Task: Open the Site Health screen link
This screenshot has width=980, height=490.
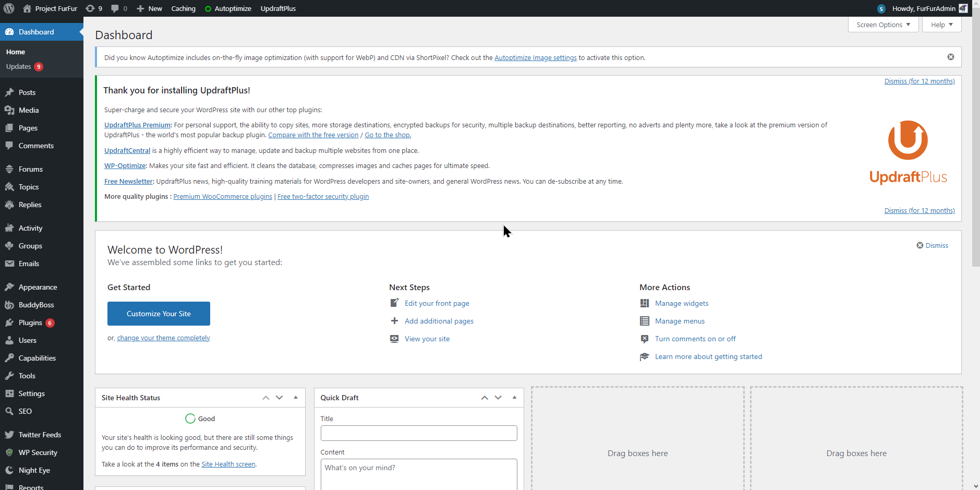Action: (x=228, y=464)
